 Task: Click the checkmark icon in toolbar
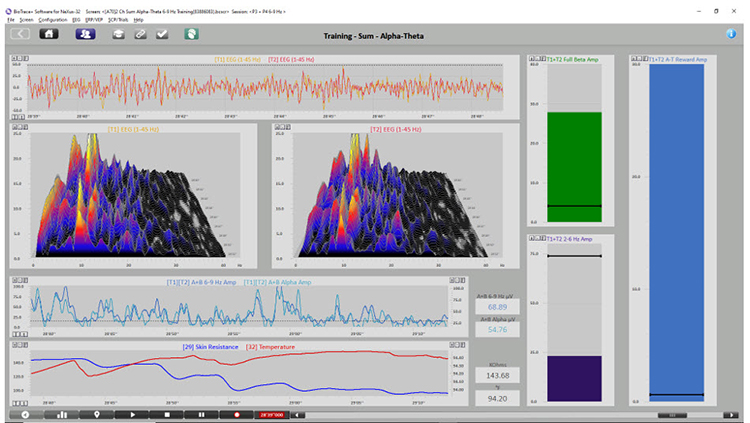coord(163,33)
